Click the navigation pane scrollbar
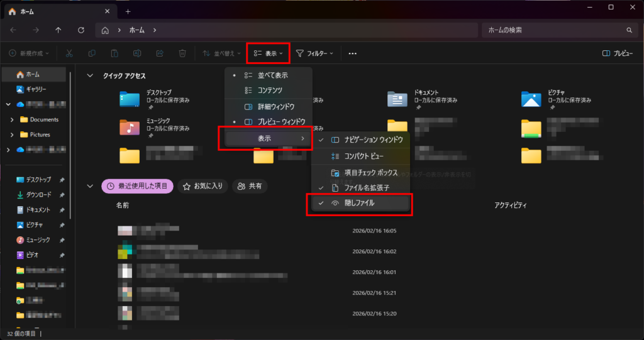 [x=70, y=146]
